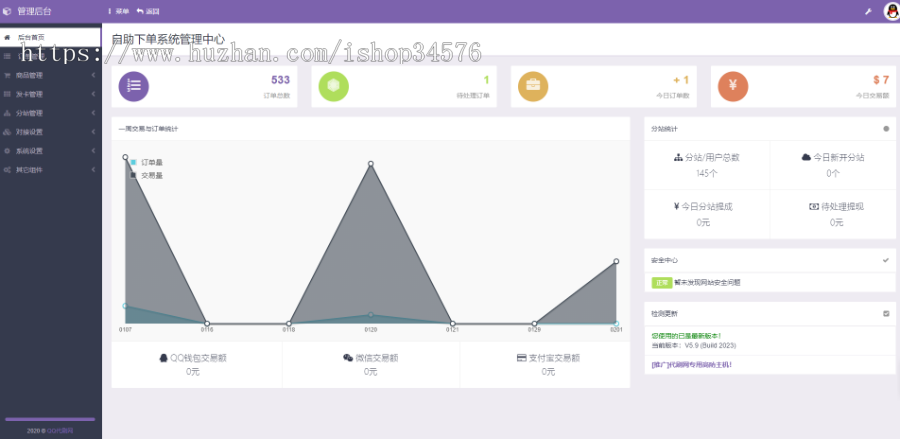Click the chart peak point at 0120
The image size is (900, 439).
point(371,164)
